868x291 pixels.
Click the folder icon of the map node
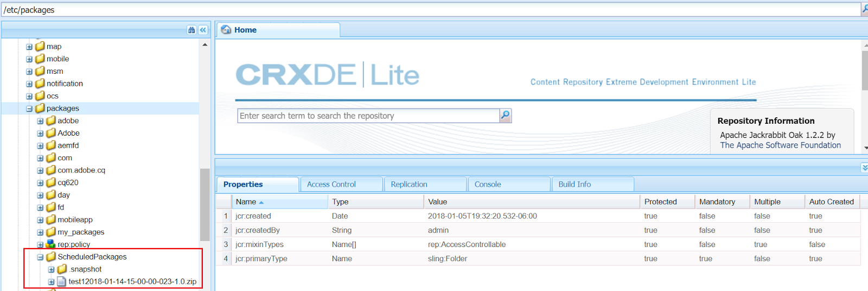pos(40,46)
